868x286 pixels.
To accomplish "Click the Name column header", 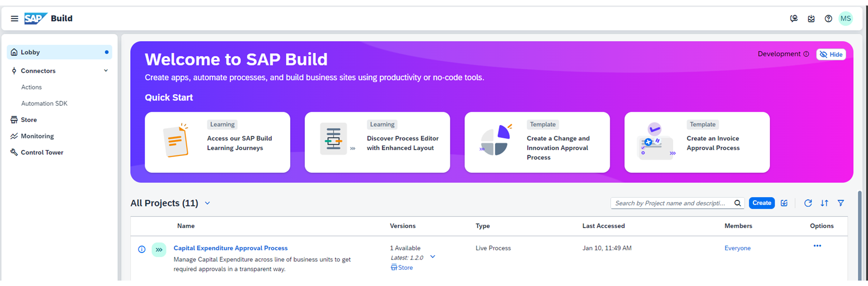I will (x=186, y=226).
